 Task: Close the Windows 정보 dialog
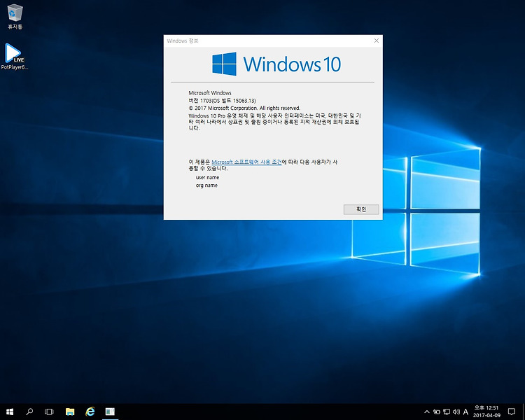[377, 41]
